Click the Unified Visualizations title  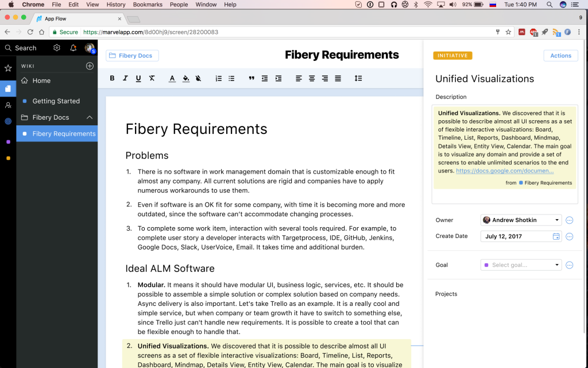[485, 79]
